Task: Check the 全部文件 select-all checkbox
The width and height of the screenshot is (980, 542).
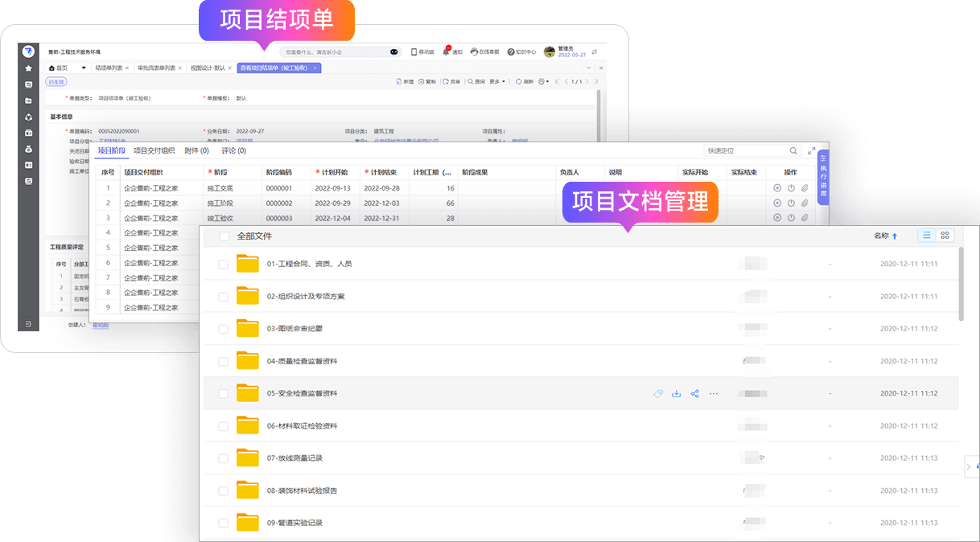Action: pos(224,236)
